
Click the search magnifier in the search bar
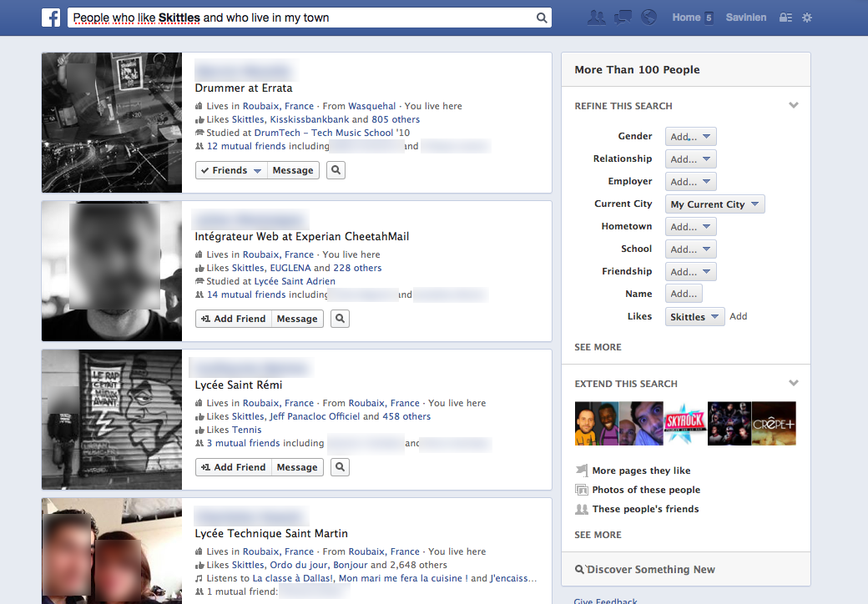point(542,18)
